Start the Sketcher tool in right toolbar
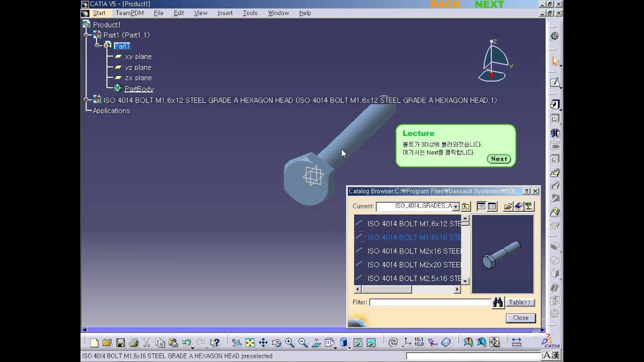 point(555,82)
